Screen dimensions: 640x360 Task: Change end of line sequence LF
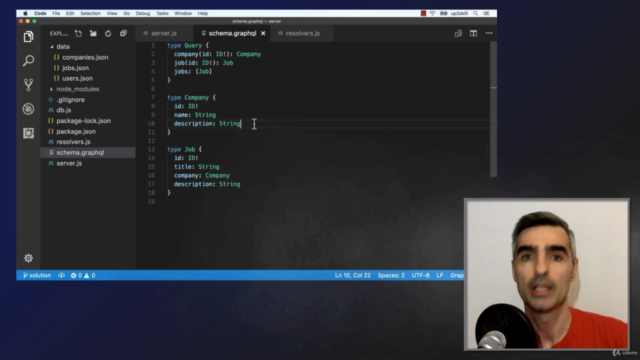[440, 276]
